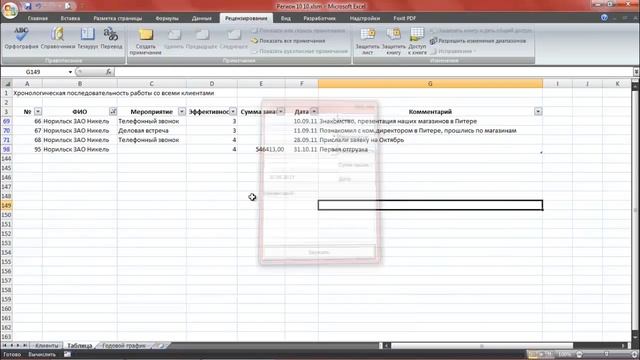Open the Foxit PDF ribbon tab
640x360 pixels.
pyautogui.click(x=404, y=18)
